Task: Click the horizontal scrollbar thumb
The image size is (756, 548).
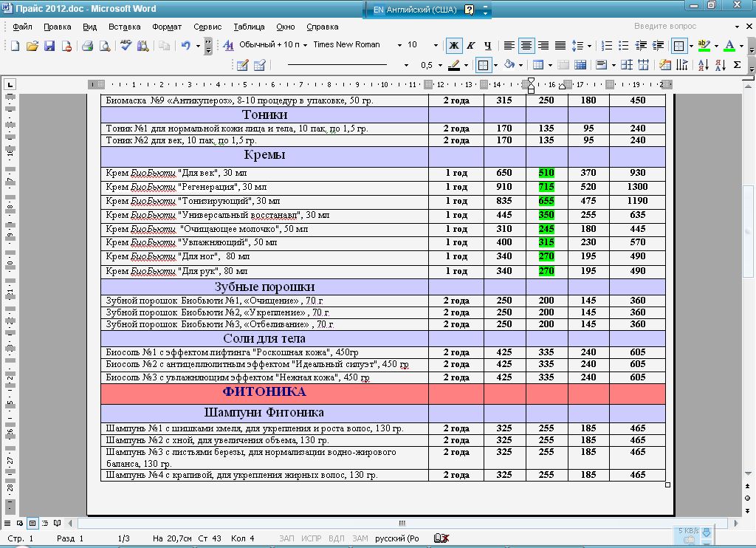Action: tap(402, 523)
